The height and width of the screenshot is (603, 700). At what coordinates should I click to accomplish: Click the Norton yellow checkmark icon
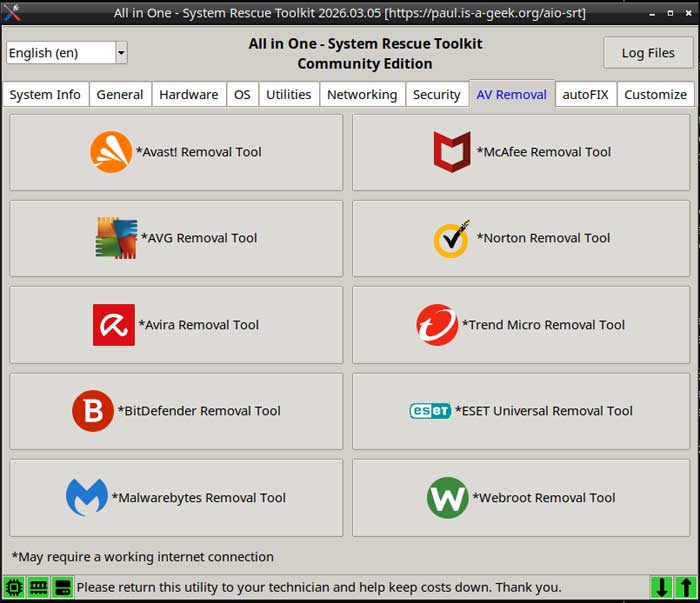452,238
